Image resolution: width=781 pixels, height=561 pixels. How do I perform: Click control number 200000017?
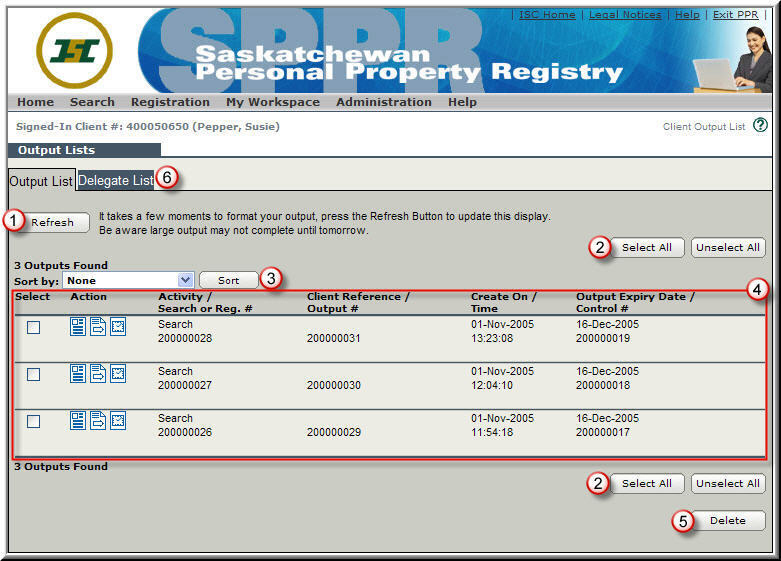click(x=603, y=432)
